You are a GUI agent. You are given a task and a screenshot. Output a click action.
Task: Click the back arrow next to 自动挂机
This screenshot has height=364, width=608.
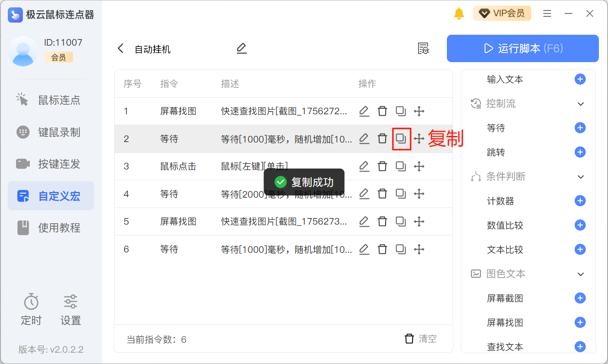121,49
